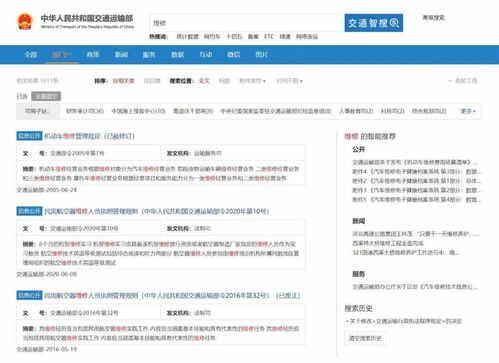This screenshot has height=363, width=499.
Task: Click 信息公开 badge beside 机动车维修管理规定
Action: pos(29,136)
